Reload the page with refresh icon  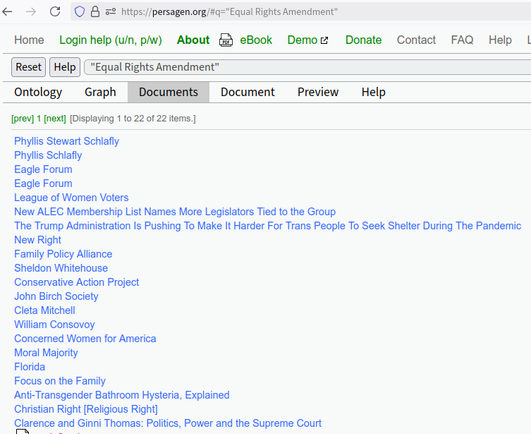55,12
